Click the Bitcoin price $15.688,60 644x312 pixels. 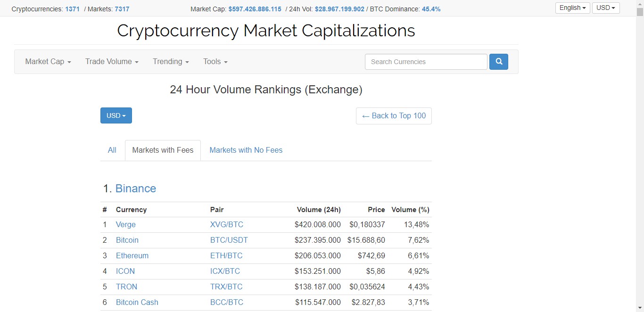pos(366,240)
